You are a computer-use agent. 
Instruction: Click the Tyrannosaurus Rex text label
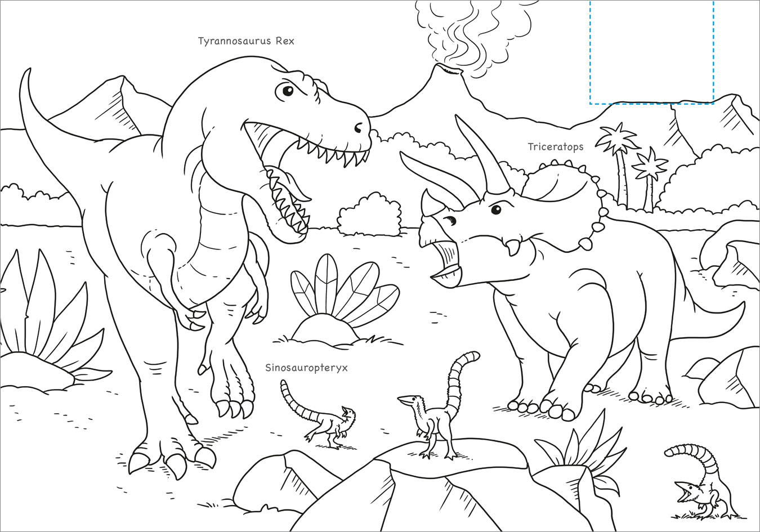[245, 41]
